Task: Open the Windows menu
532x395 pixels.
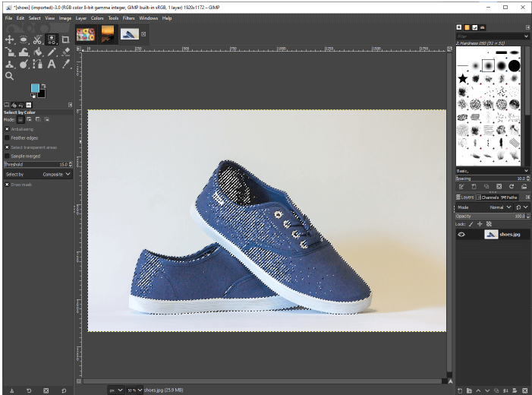Action: (148, 18)
